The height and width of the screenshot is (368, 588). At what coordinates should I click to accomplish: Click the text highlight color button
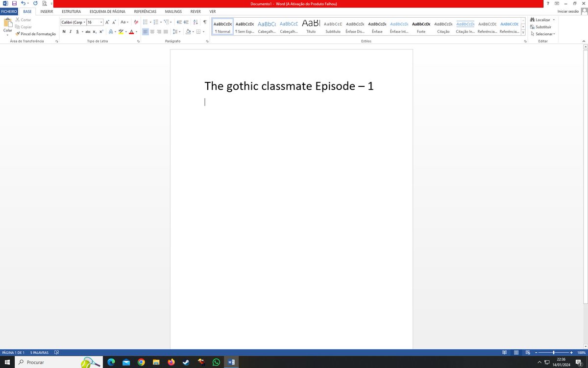click(121, 31)
